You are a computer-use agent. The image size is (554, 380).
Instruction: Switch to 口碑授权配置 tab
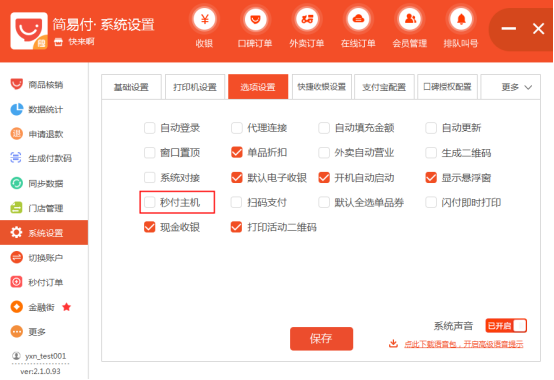point(447,87)
